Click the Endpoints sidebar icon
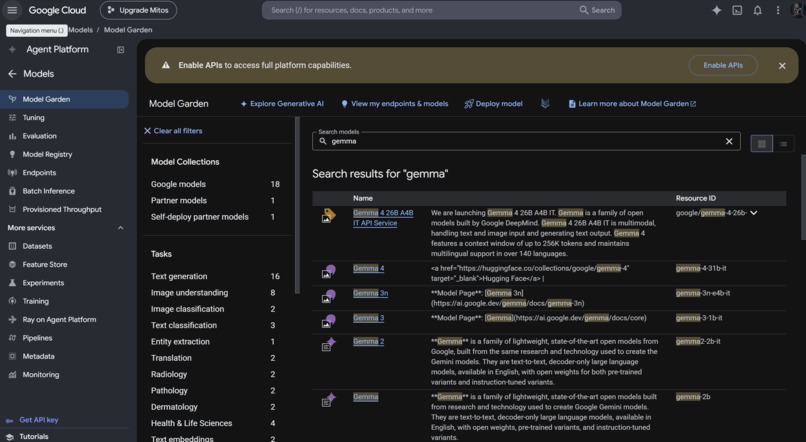The image size is (806, 442). tap(12, 173)
